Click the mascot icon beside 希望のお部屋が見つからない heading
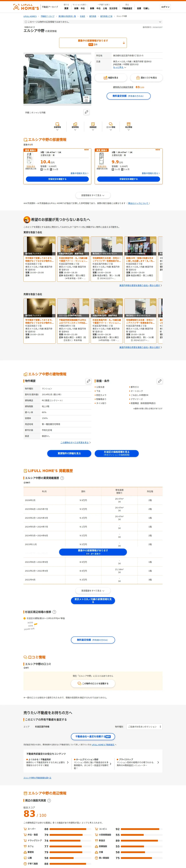 pos(27,220)
